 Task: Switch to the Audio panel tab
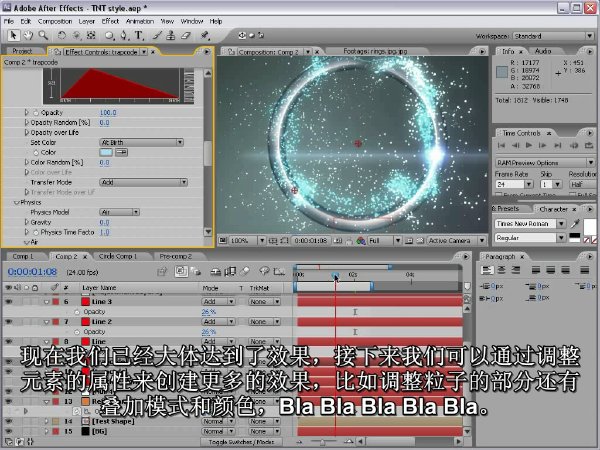[543, 51]
